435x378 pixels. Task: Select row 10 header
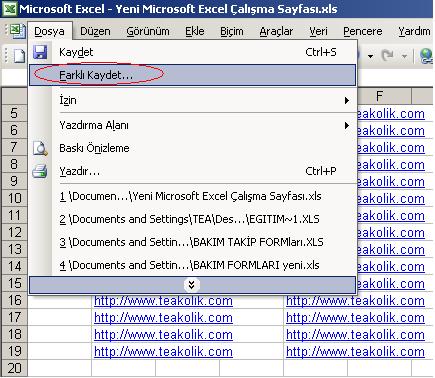click(x=14, y=198)
